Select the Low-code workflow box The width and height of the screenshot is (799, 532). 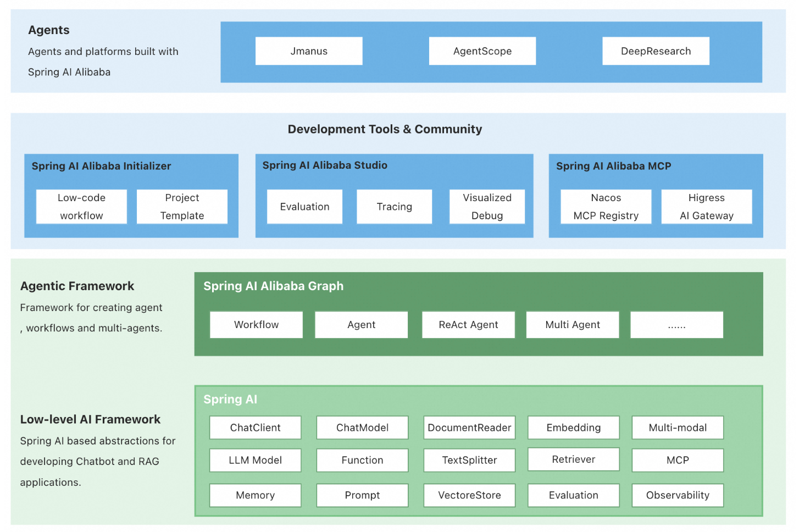[81, 207]
